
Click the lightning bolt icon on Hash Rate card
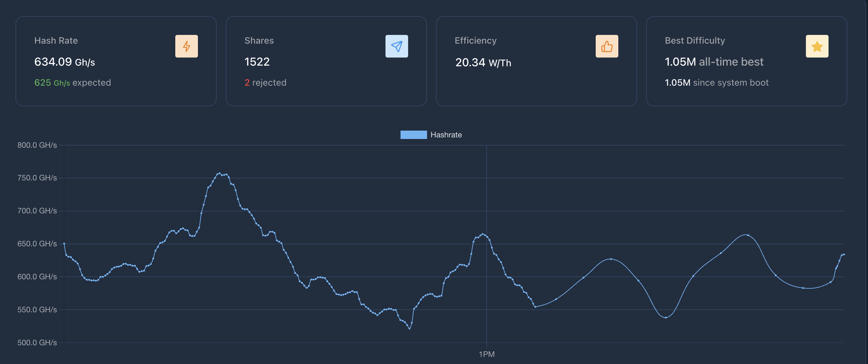(x=187, y=46)
